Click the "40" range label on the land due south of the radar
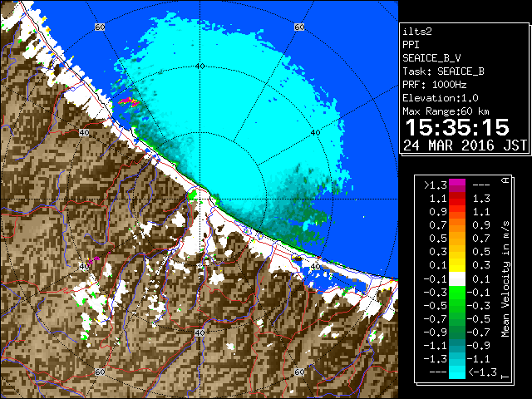 coord(199,332)
